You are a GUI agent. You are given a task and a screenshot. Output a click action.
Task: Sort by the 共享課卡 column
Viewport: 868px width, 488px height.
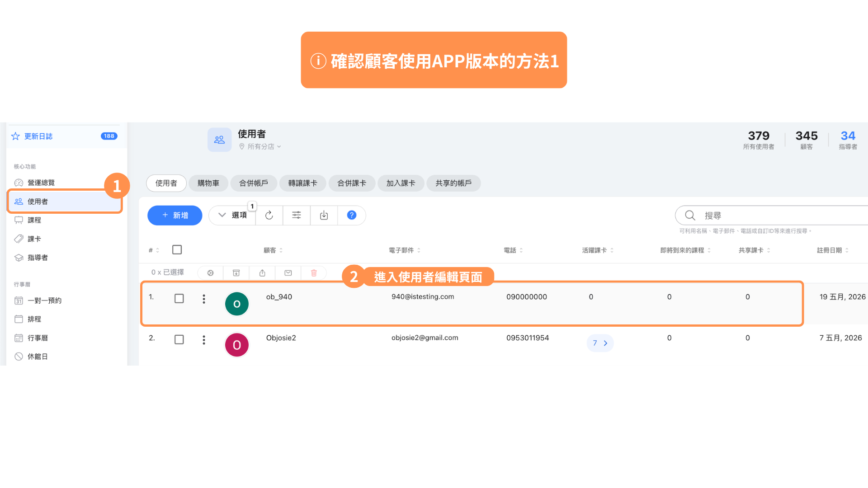point(754,250)
